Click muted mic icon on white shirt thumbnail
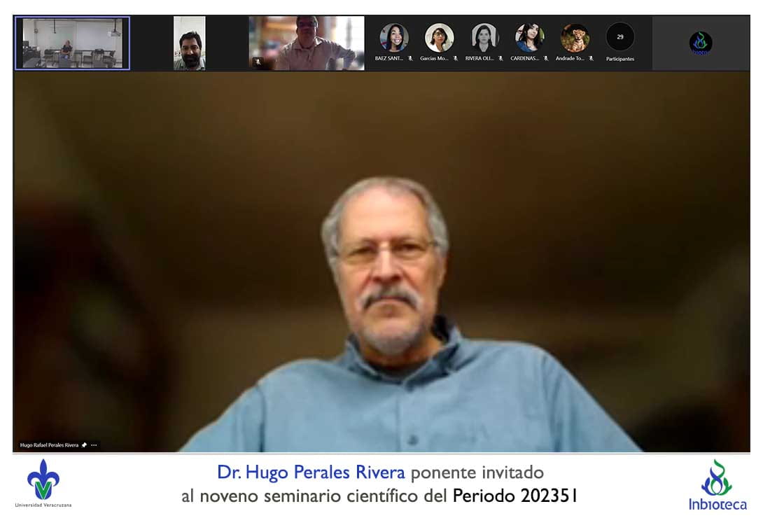763x532 pixels. [x=258, y=62]
